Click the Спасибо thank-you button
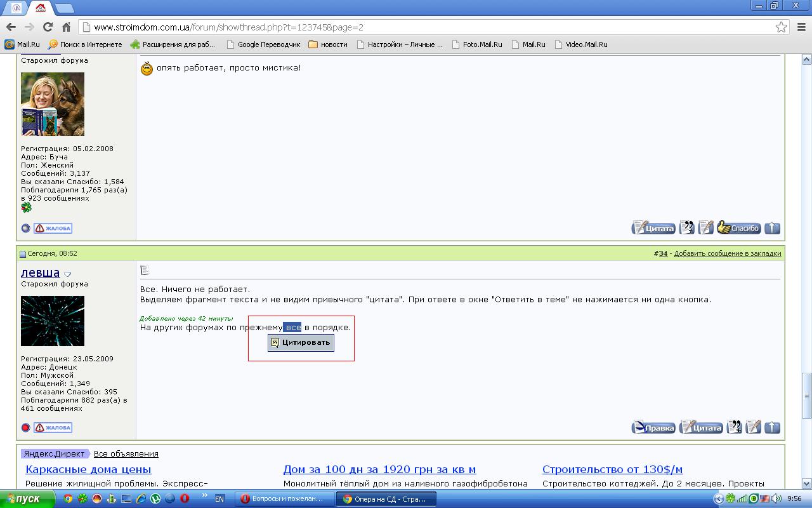This screenshot has height=508, width=812. pyautogui.click(x=739, y=228)
